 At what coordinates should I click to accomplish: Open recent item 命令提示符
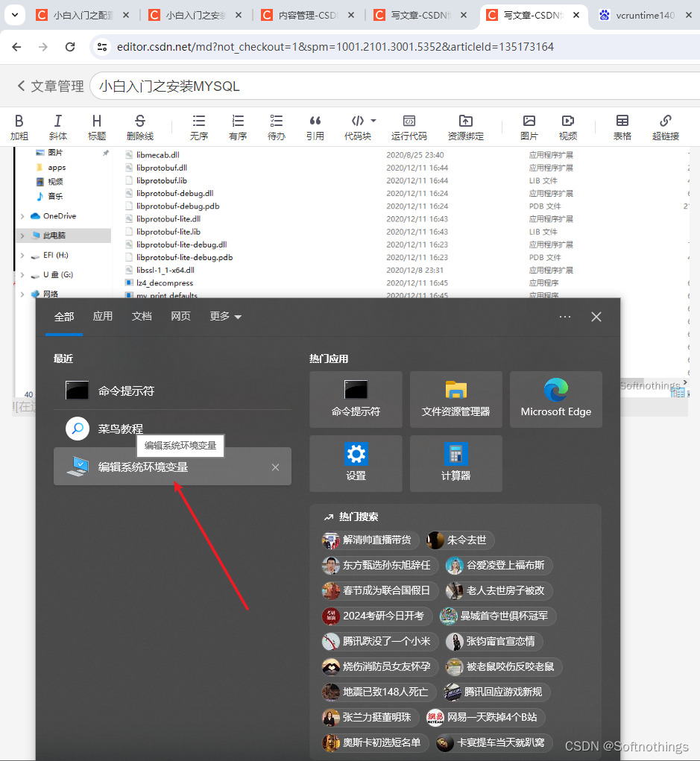click(172, 391)
